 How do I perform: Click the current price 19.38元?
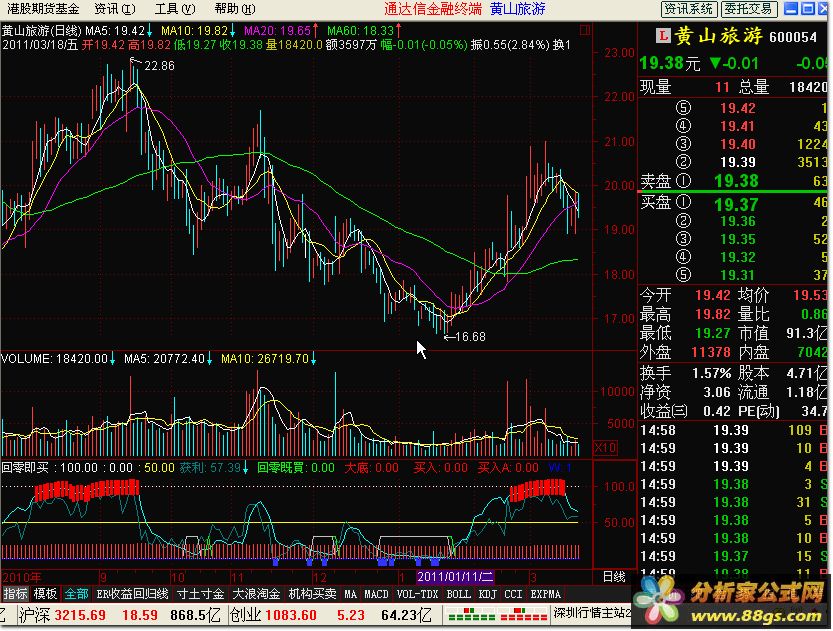coord(669,64)
